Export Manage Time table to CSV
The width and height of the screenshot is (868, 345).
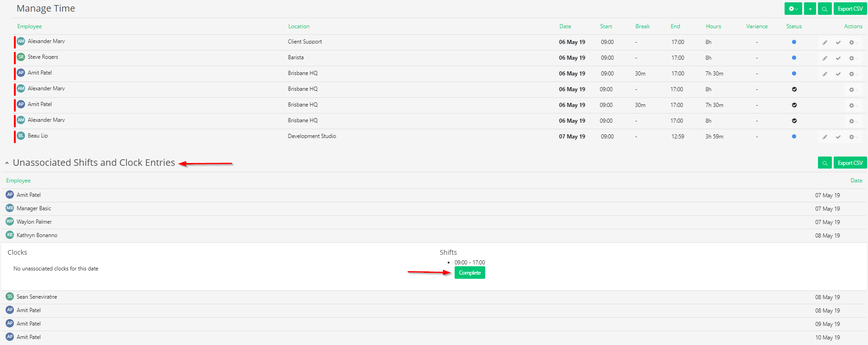pyautogui.click(x=850, y=9)
